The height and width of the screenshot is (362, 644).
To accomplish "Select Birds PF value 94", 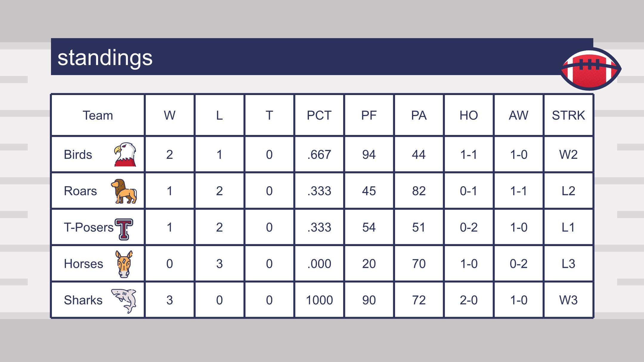I will tap(369, 155).
